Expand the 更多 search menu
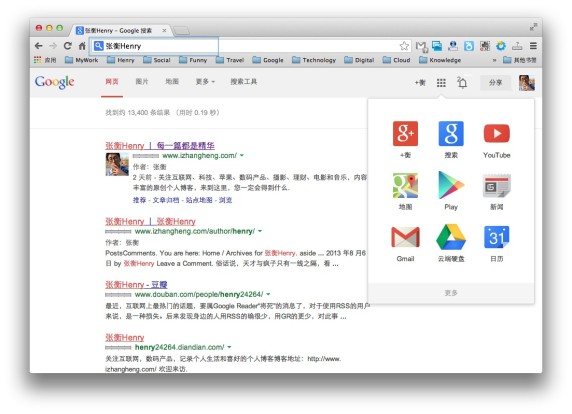572x414 pixels. 205,82
